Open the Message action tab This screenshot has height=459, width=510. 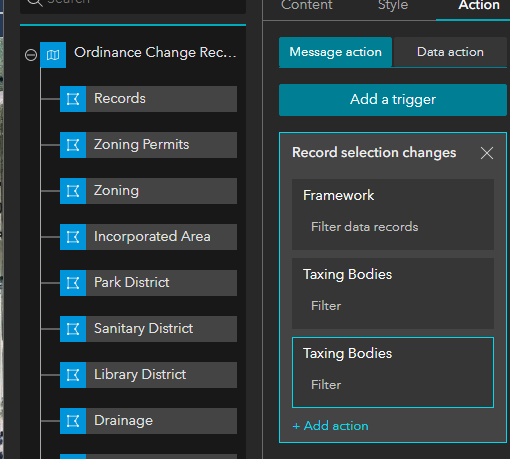(x=335, y=52)
